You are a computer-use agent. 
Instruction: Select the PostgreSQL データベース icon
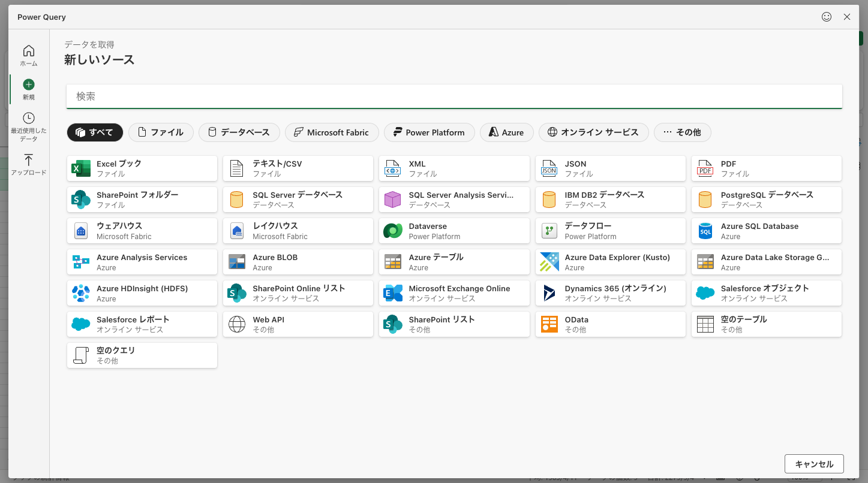705,200
